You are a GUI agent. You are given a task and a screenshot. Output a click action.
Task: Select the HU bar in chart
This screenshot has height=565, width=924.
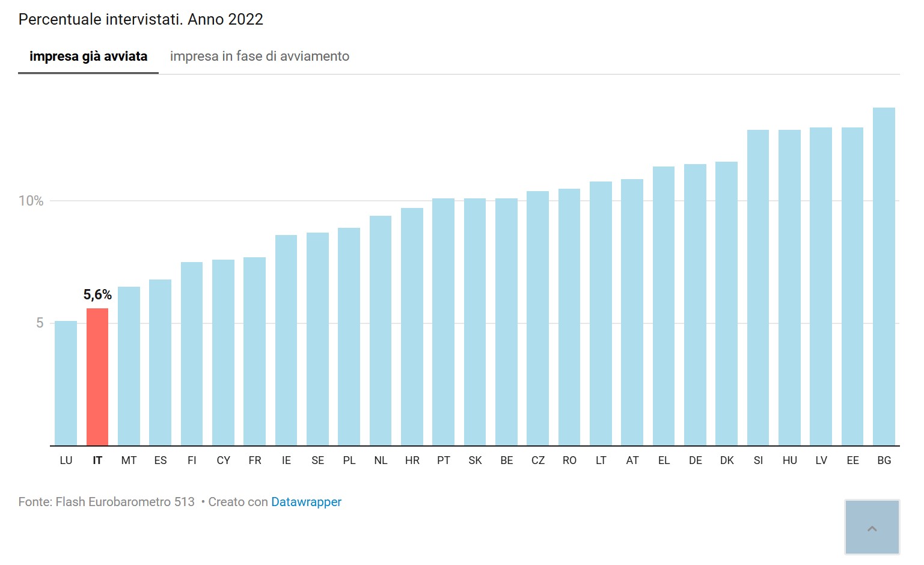click(789, 288)
